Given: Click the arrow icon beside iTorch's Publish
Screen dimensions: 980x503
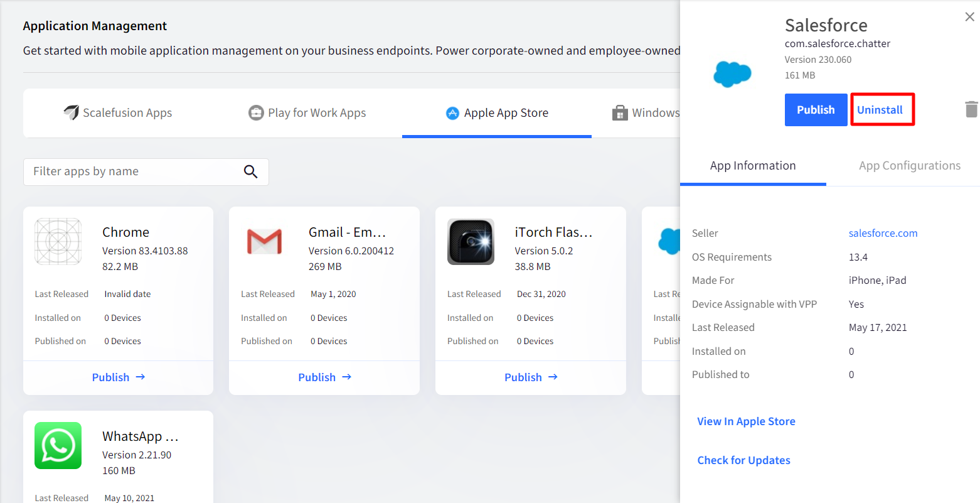Looking at the screenshot, I should click(x=553, y=377).
